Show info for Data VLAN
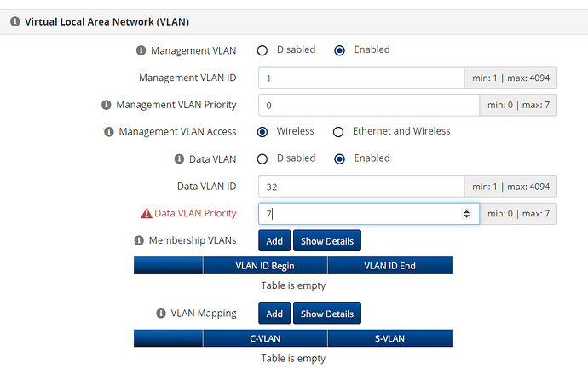 coord(179,159)
